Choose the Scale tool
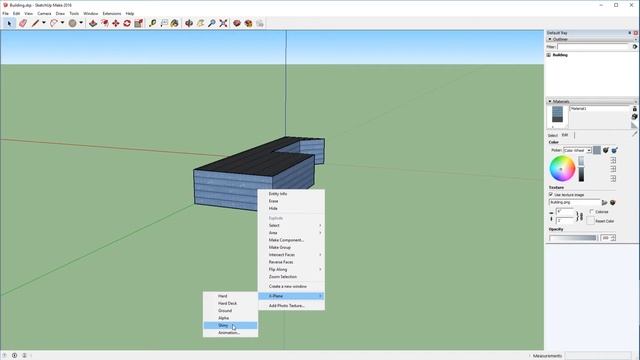This screenshot has height=360, width=640. click(x=139, y=23)
